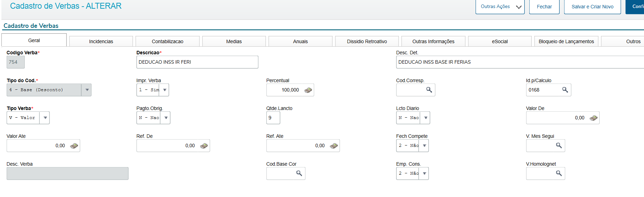
Task: Click into the Descricao text field
Action: (x=197, y=62)
